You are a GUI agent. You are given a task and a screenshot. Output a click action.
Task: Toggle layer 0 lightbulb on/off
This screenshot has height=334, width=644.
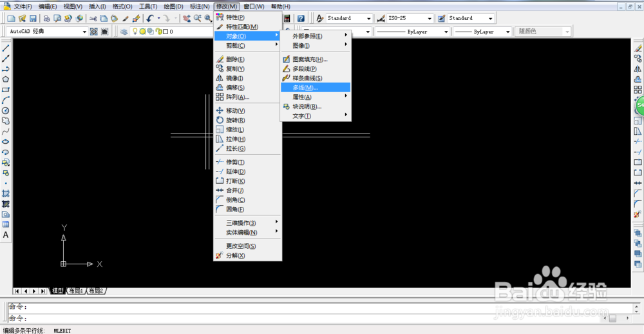135,31
